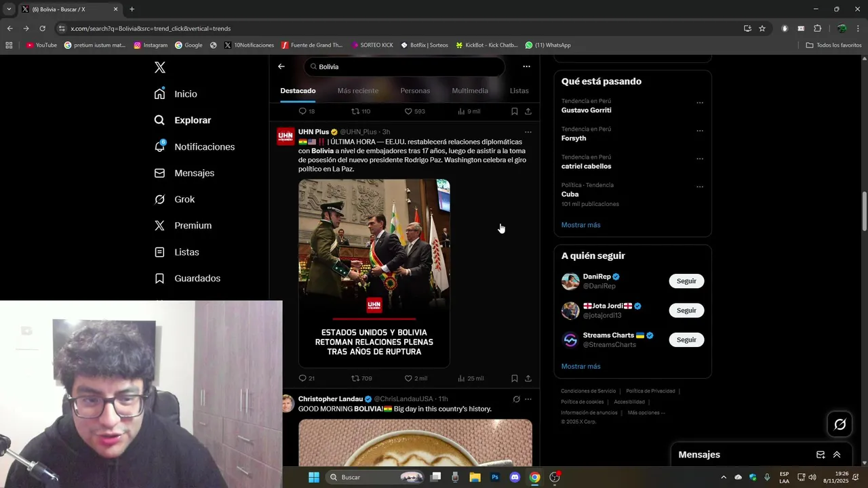Screen dimensions: 868x488
Task: Open options for the catriel cabellos trend
Action: click(x=700, y=159)
